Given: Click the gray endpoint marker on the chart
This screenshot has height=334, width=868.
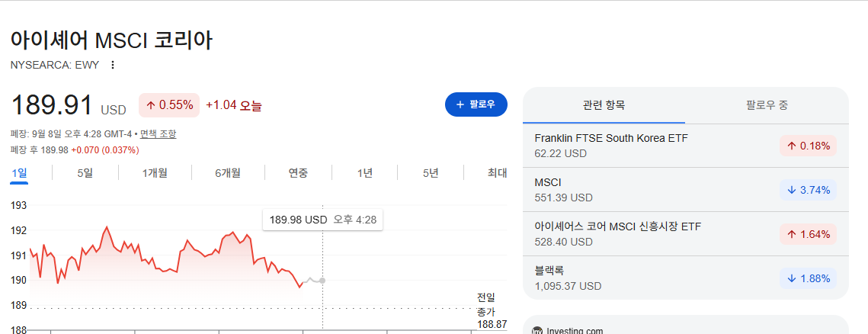Looking at the screenshot, I should tap(322, 281).
